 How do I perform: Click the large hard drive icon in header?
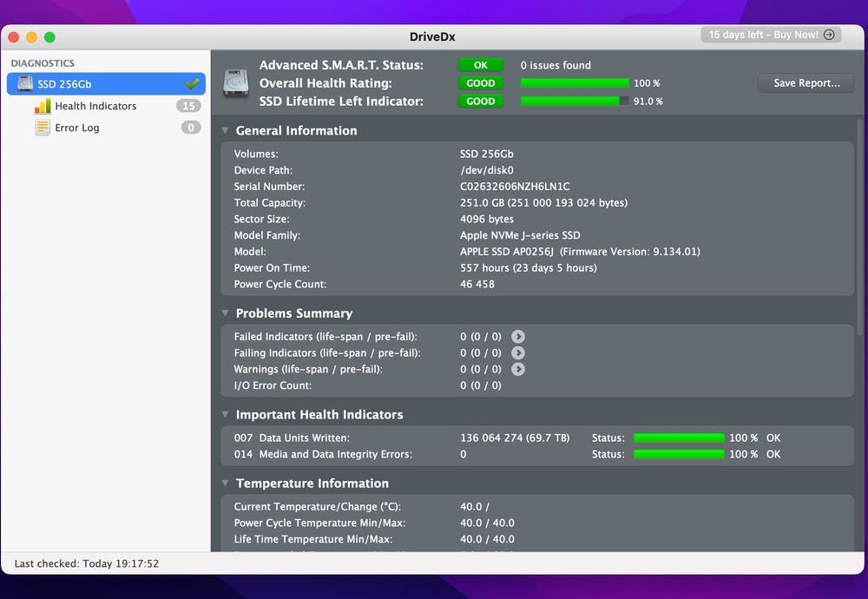pyautogui.click(x=236, y=83)
